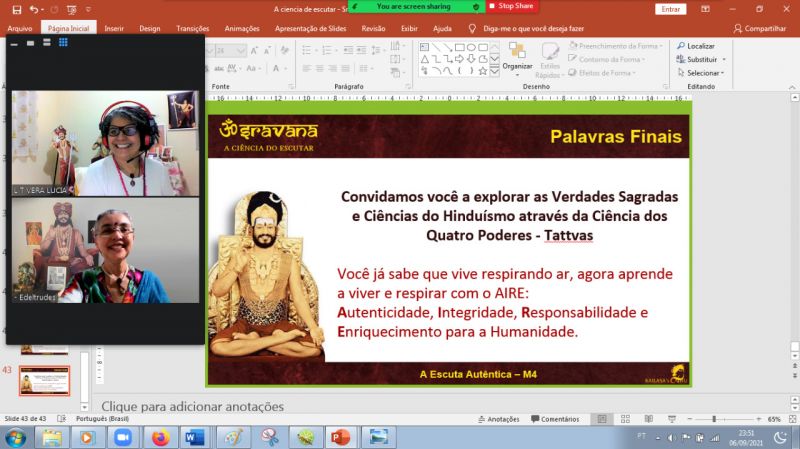Minimize Zoom video panel to hidden bar
The height and width of the screenshot is (449, 800).
14,44
